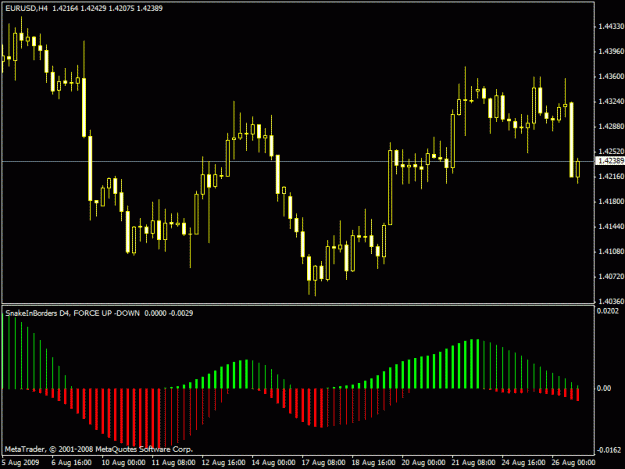Click the 17 Aug 08:00 time label
This screenshot has width=625, height=469.
323,463
